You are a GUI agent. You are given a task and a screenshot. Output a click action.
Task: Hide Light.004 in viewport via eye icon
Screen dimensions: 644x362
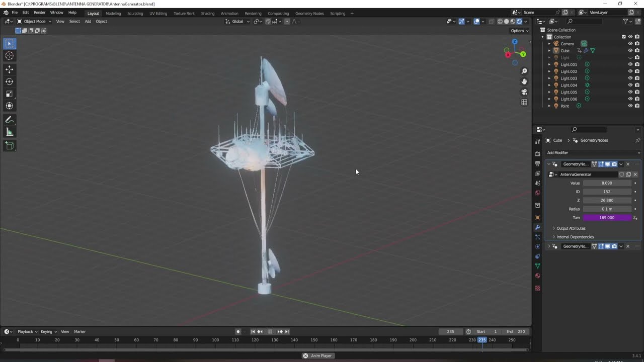click(630, 85)
